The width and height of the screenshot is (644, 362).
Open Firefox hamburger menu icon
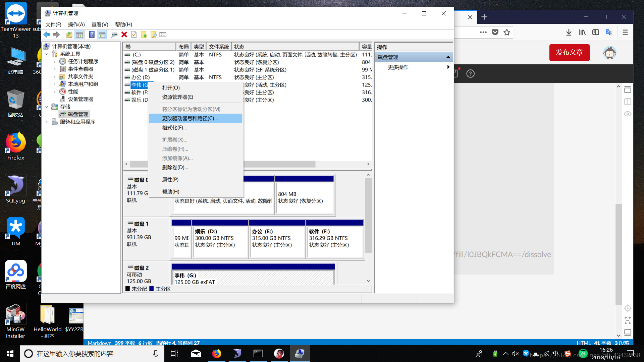point(625,32)
